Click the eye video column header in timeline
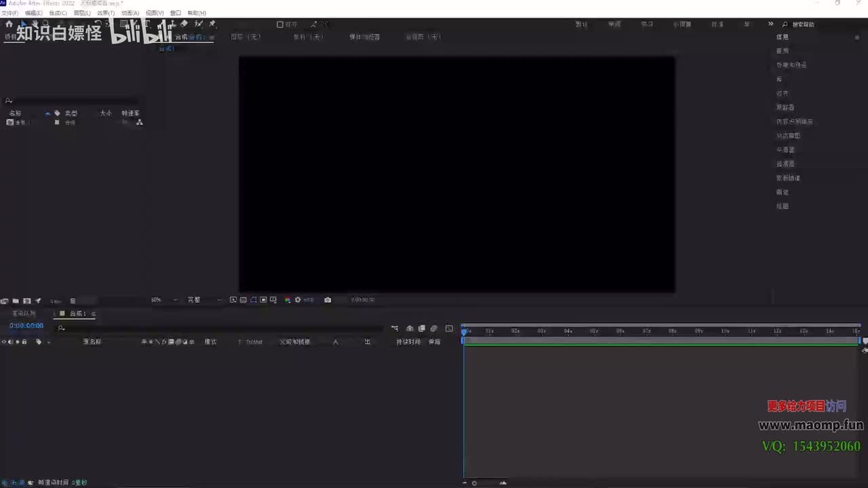Screen dimensions: 868x488 pyautogui.click(x=3, y=342)
